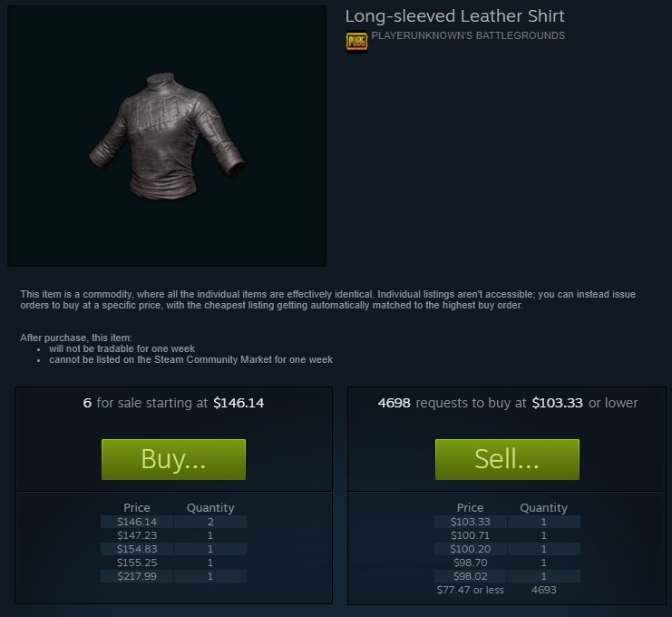Click the $147.23 price row
The width and height of the screenshot is (672, 617).
tap(173, 535)
